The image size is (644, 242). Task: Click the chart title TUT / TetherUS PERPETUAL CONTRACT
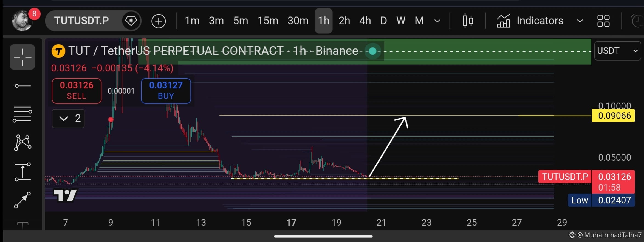click(176, 51)
